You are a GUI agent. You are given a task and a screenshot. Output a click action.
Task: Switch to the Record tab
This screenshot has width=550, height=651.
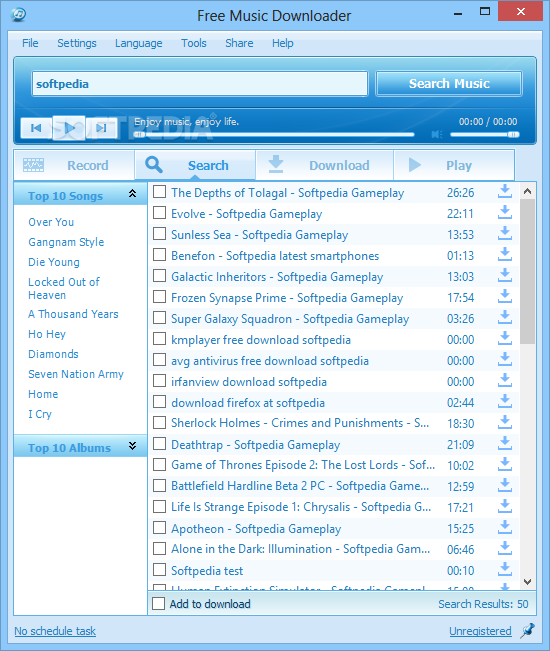[x=74, y=165]
